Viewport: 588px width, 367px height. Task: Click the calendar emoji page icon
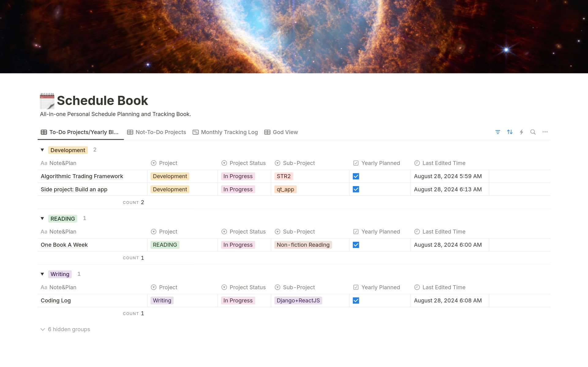tap(47, 101)
